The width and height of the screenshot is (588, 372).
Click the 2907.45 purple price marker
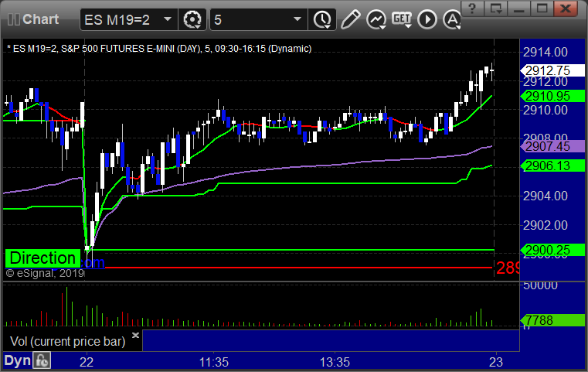(x=552, y=146)
